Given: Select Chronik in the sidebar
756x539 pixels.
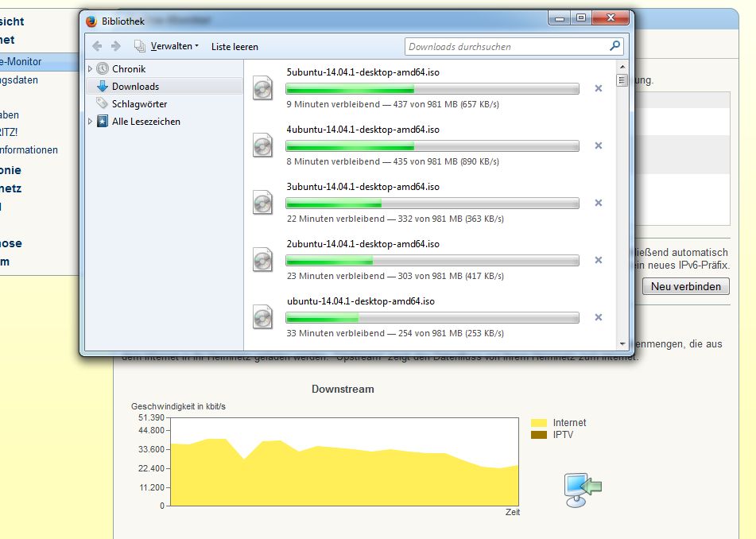Looking at the screenshot, I should pos(129,69).
